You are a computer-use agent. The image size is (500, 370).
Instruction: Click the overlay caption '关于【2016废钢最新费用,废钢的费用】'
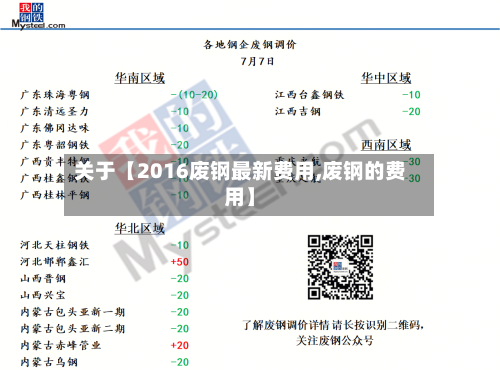tap(240, 184)
